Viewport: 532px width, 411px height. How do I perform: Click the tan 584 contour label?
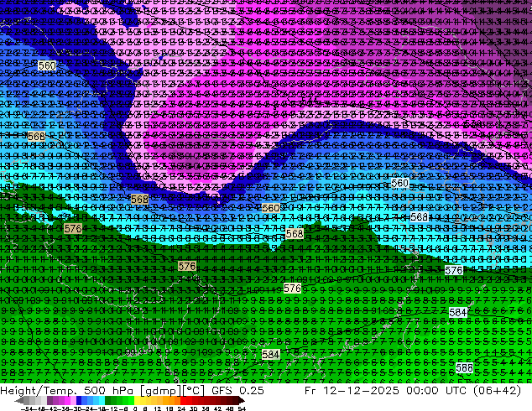[271, 355]
